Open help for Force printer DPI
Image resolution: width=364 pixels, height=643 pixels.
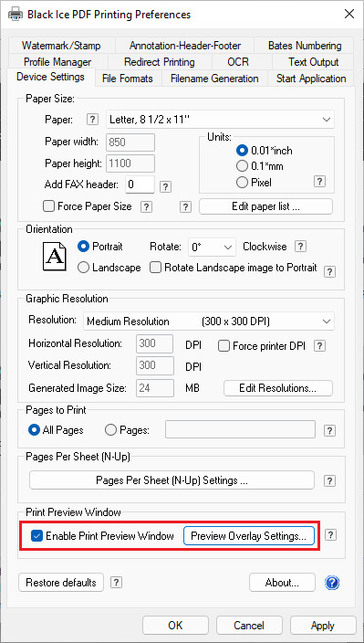320,345
